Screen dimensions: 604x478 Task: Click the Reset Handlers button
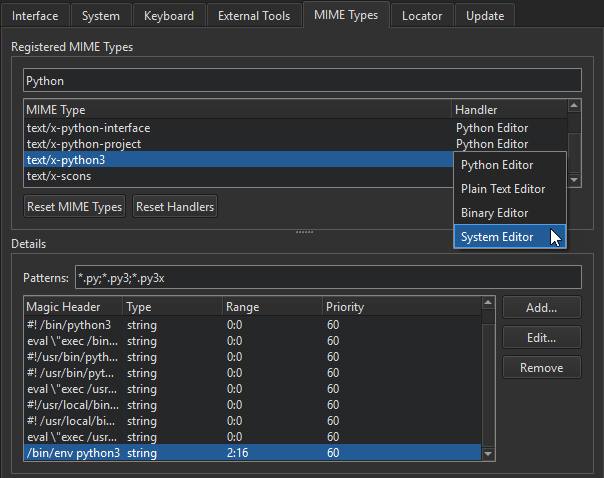pos(175,207)
